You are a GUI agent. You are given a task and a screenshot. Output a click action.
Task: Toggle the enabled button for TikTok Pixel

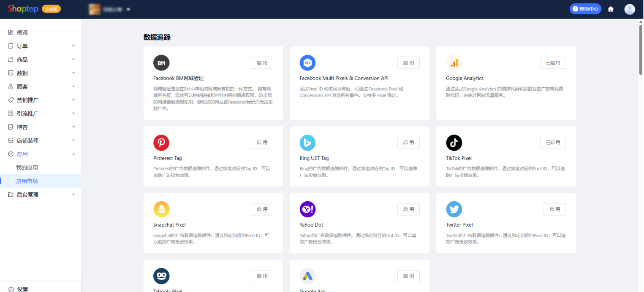pos(553,143)
